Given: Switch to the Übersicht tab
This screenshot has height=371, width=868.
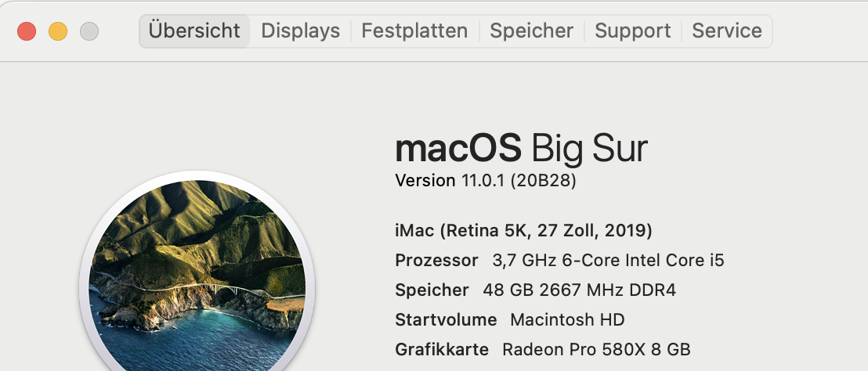Looking at the screenshot, I should 194,31.
